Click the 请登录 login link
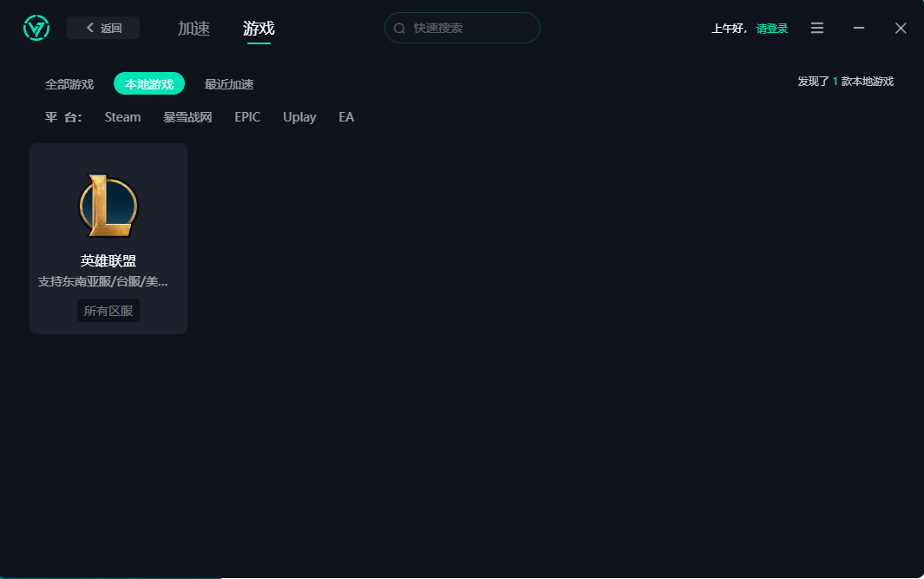 click(771, 27)
